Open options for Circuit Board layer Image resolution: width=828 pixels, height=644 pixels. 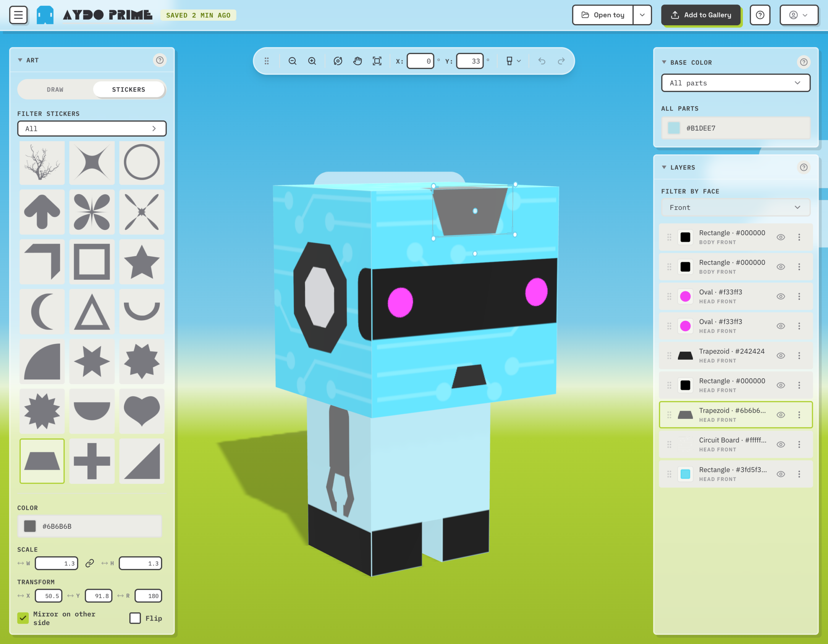pos(799,445)
